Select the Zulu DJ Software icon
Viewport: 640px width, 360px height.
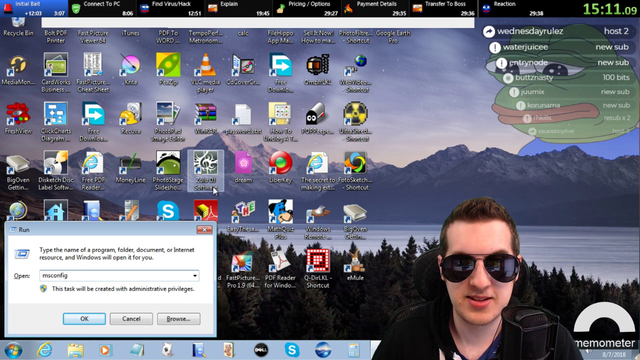tap(206, 171)
